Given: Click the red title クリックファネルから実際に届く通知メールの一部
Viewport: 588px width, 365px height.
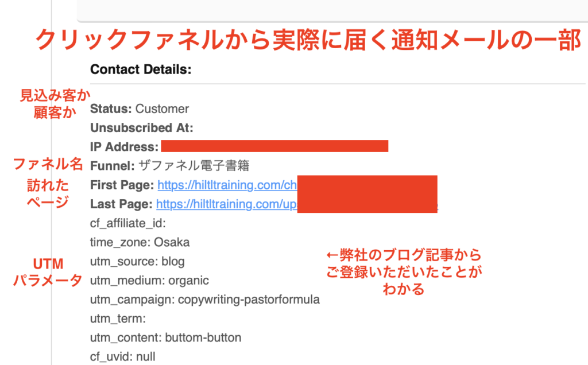Looking at the screenshot, I should (x=308, y=40).
